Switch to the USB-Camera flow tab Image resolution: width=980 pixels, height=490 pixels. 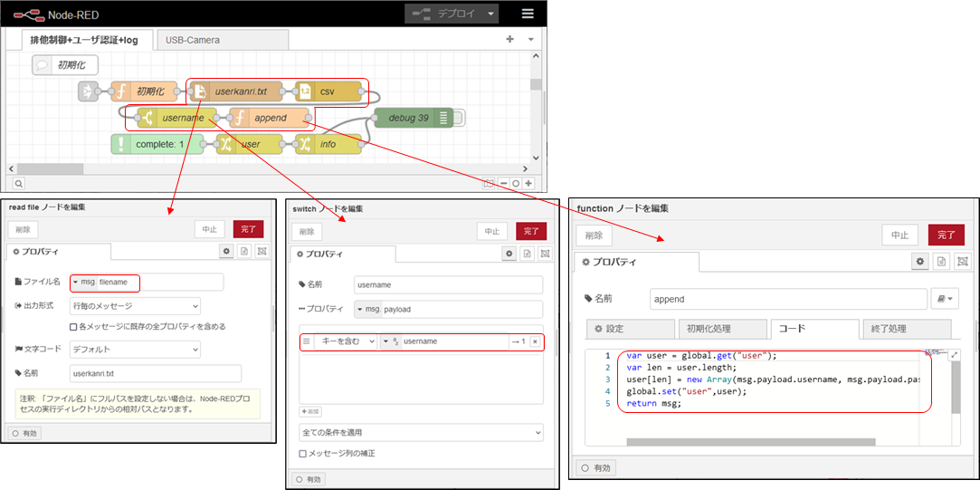pyautogui.click(x=191, y=40)
